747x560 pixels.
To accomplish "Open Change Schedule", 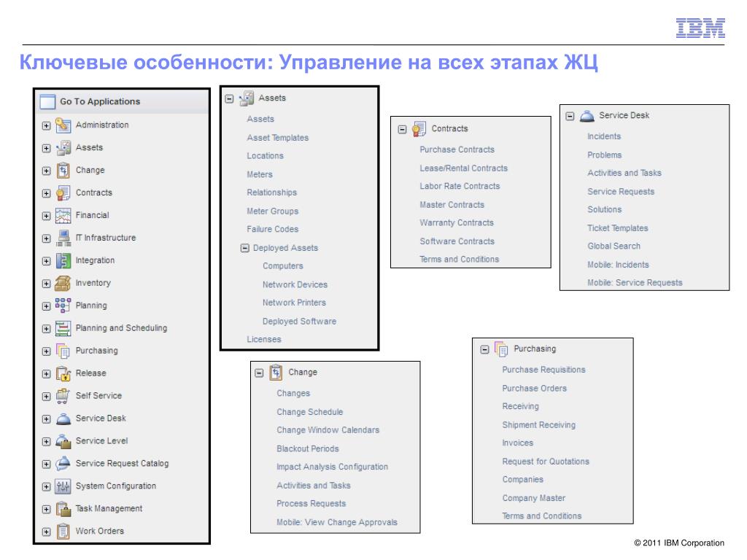I will click(x=309, y=412).
